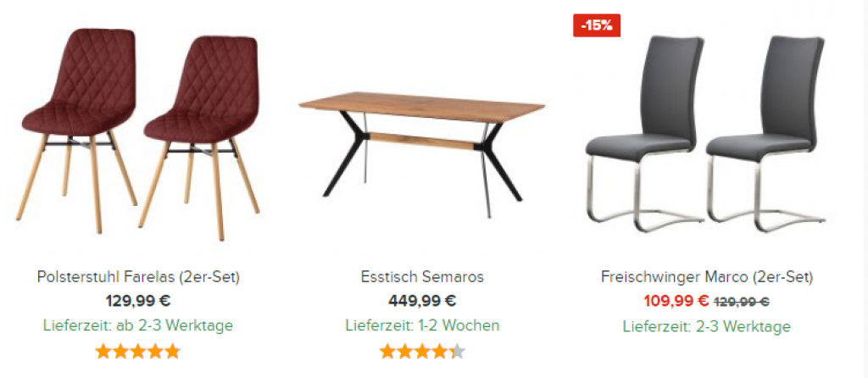Open the Esstisch Semaros table image
This screenshot has height=378, width=868.
pyautogui.click(x=422, y=153)
